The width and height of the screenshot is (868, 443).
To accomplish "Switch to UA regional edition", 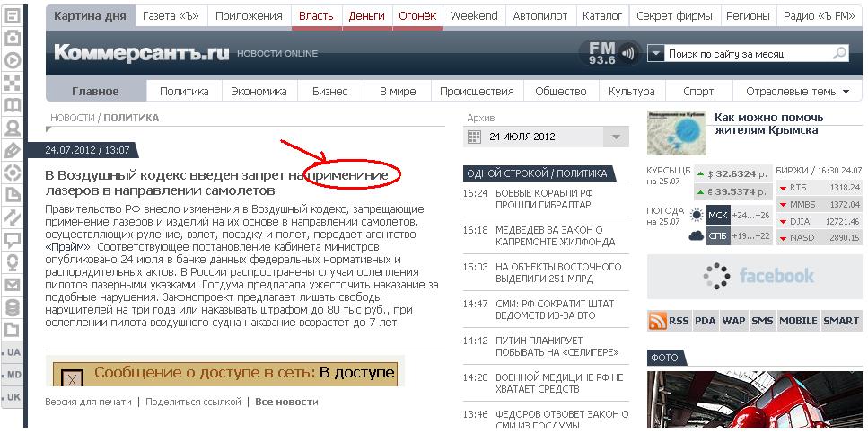I will [13, 352].
